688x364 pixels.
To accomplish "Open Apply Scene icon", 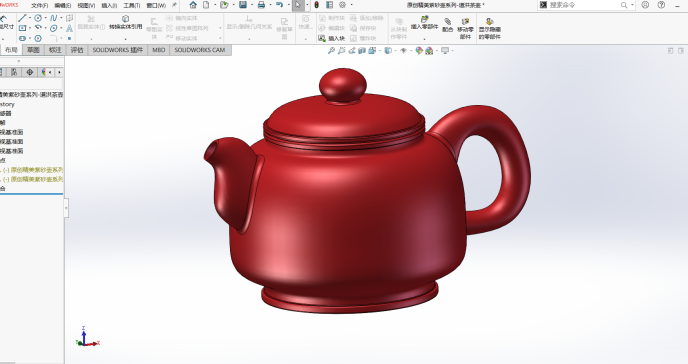I will [429, 51].
